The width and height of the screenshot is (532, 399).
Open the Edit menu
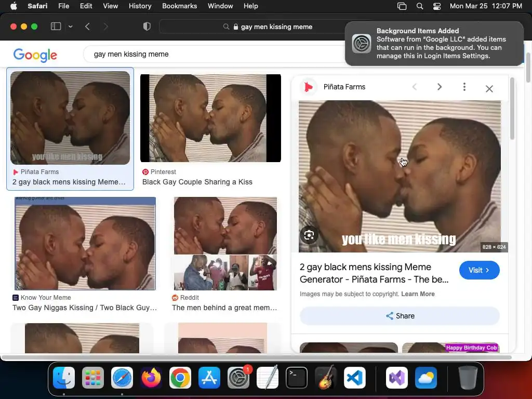[x=86, y=6]
